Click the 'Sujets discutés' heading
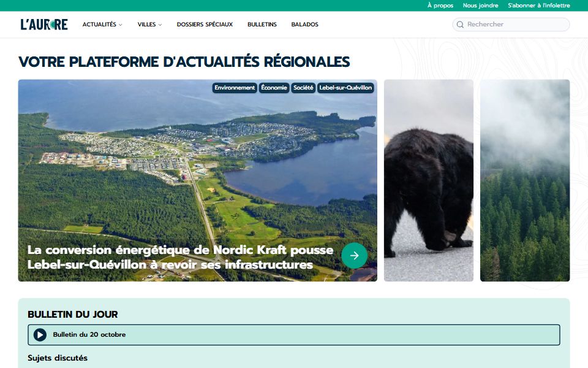588x368 pixels. coord(58,358)
